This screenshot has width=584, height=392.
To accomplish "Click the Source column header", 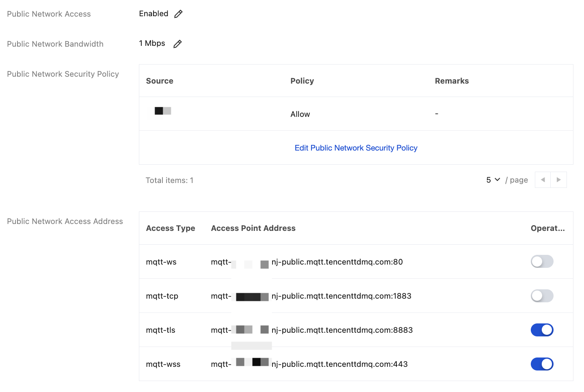I will coord(160,81).
